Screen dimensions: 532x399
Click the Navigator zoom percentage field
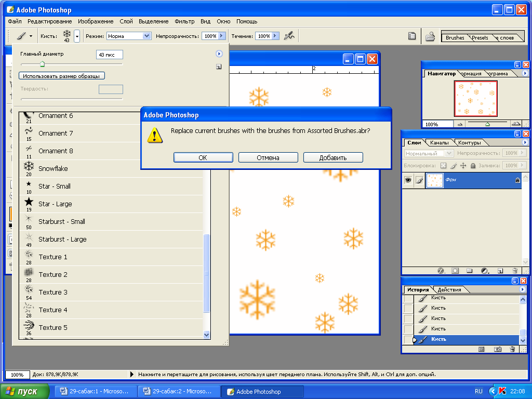pyautogui.click(x=437, y=124)
